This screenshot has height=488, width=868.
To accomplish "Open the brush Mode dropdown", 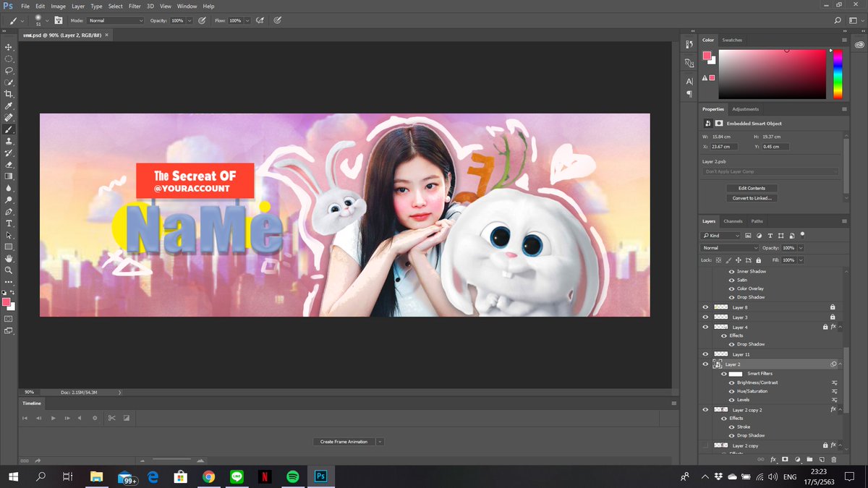I will [116, 21].
